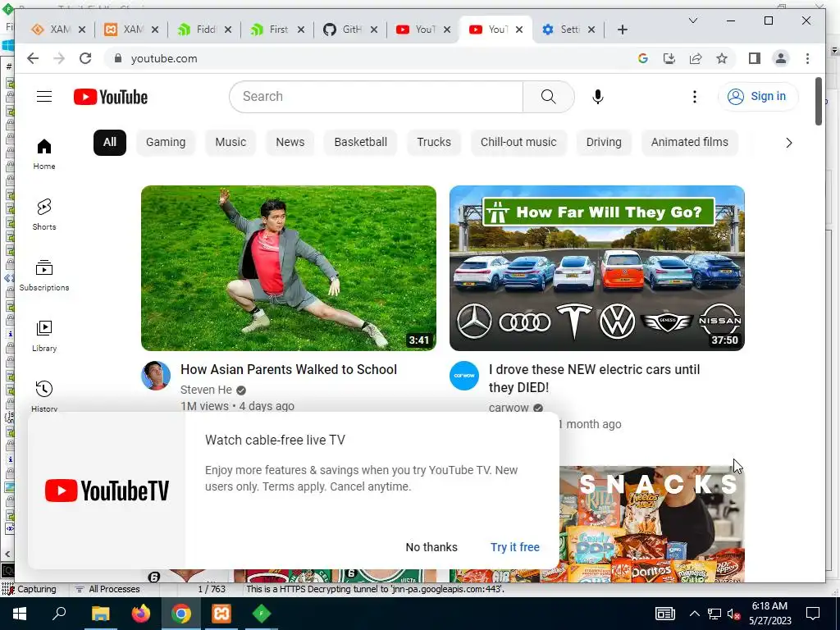This screenshot has width=840, height=630.
Task: Open XAMPP from taskbar
Action: pos(221,614)
